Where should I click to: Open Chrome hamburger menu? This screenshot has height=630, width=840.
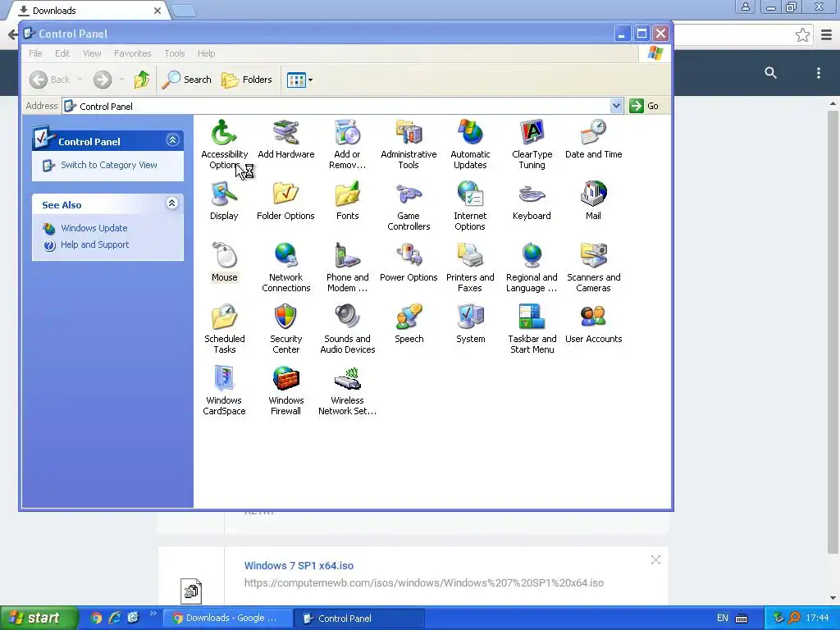click(x=826, y=35)
